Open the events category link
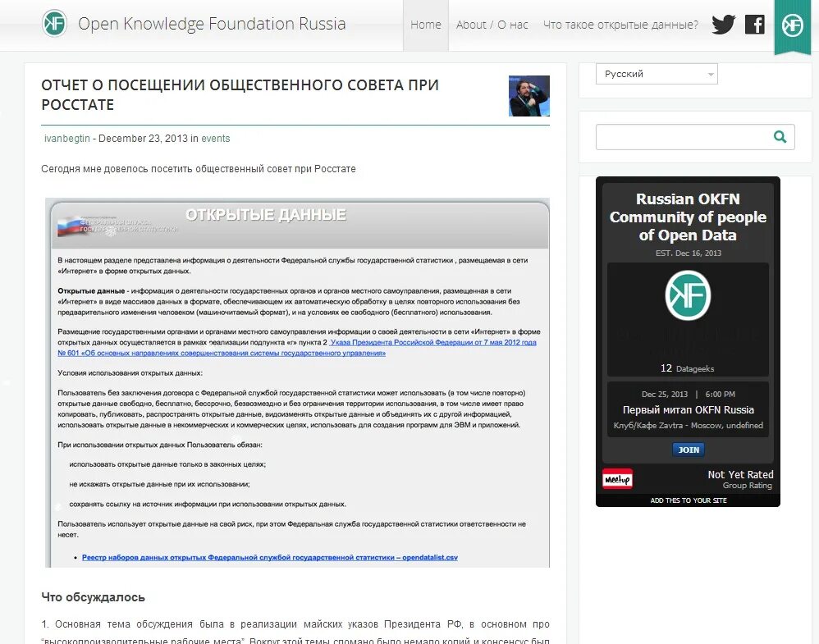819x644 pixels. tap(216, 139)
